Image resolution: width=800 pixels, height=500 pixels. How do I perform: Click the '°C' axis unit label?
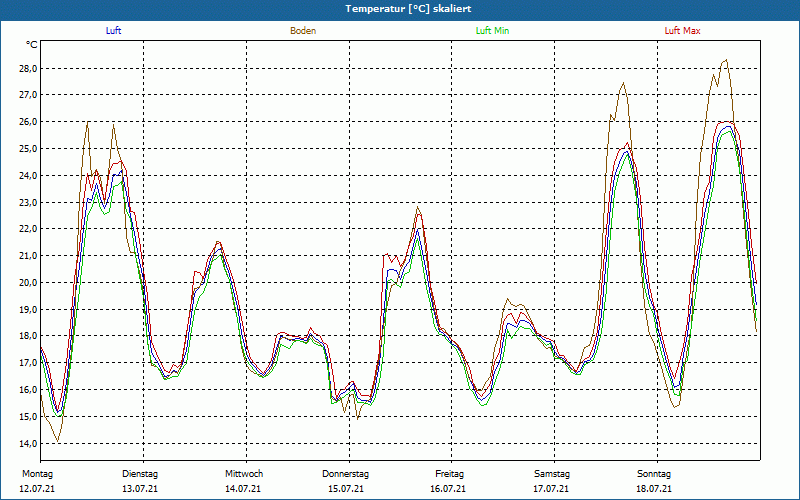pyautogui.click(x=31, y=45)
